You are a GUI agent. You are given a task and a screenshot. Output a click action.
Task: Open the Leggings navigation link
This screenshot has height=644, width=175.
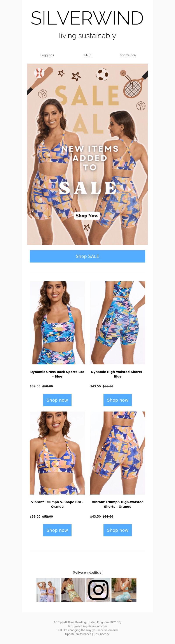(47, 55)
